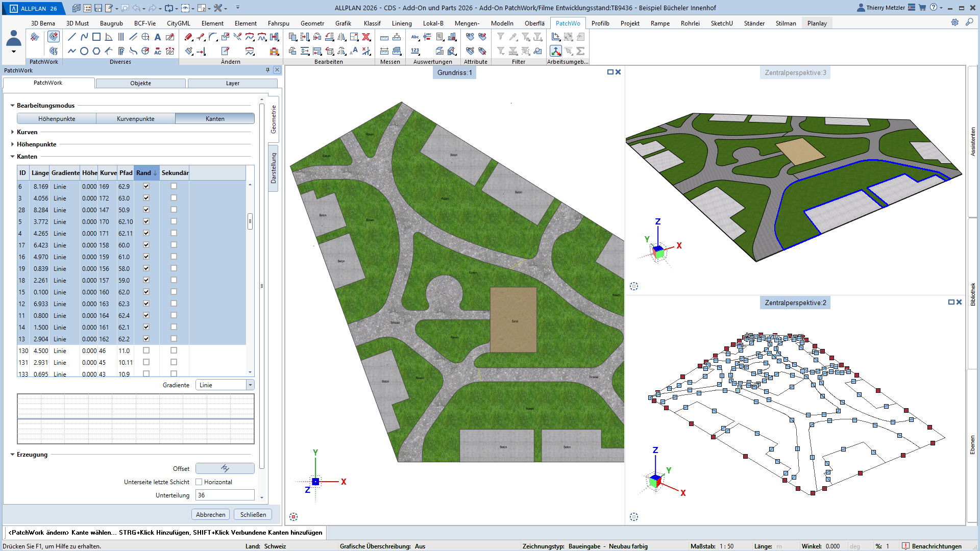980x551 pixels.
Task: Click the red Delete X icon
Action: coord(366,37)
